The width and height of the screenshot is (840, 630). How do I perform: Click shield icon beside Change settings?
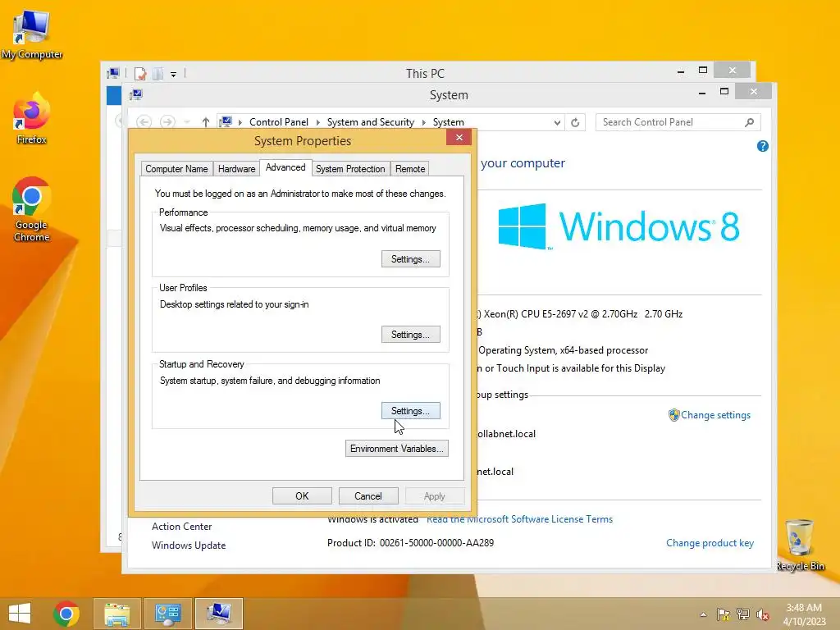673,415
